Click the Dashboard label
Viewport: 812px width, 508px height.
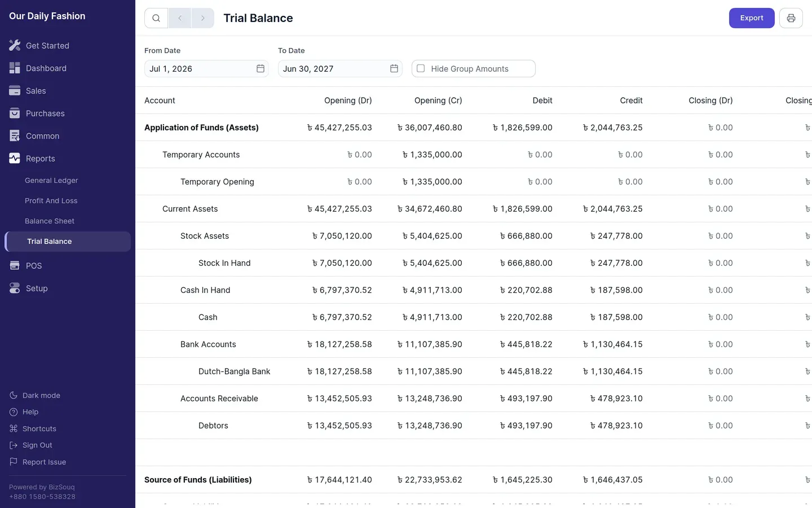(x=46, y=68)
